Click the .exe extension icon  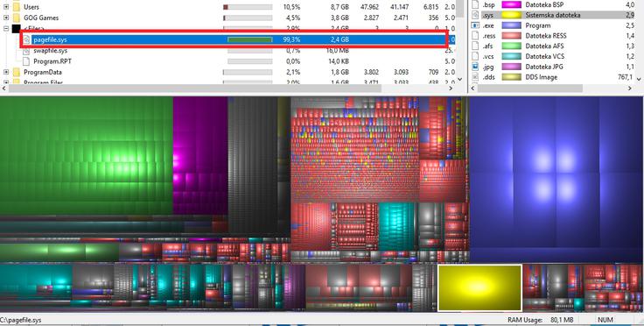click(x=476, y=25)
